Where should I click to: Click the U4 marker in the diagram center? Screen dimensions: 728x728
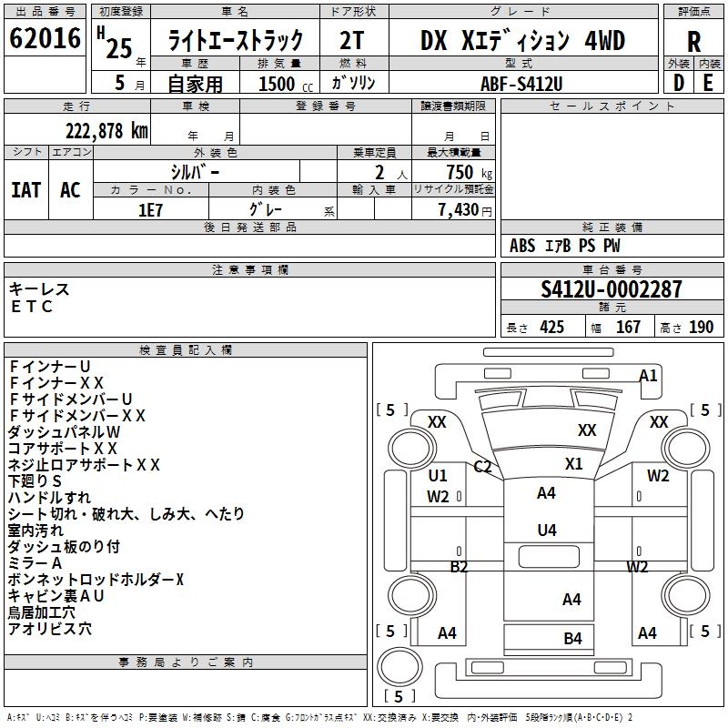546,530
